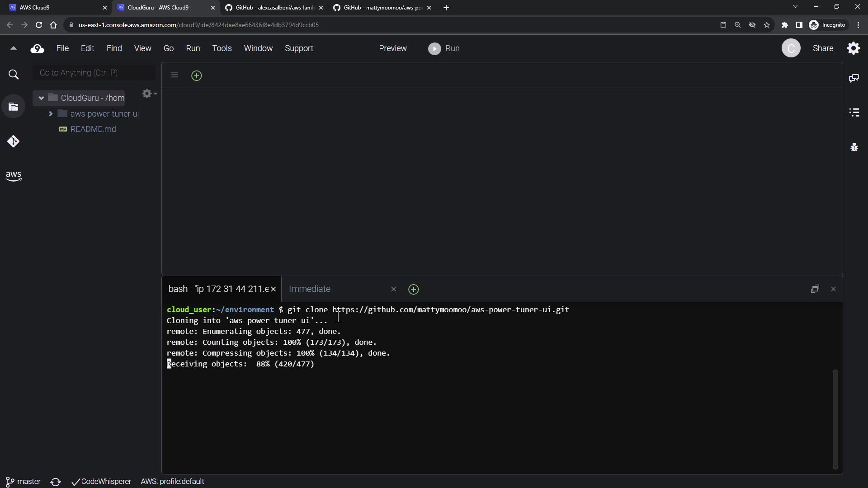Switch to the Immediate tab
This screenshot has width=868, height=488.
(x=310, y=289)
